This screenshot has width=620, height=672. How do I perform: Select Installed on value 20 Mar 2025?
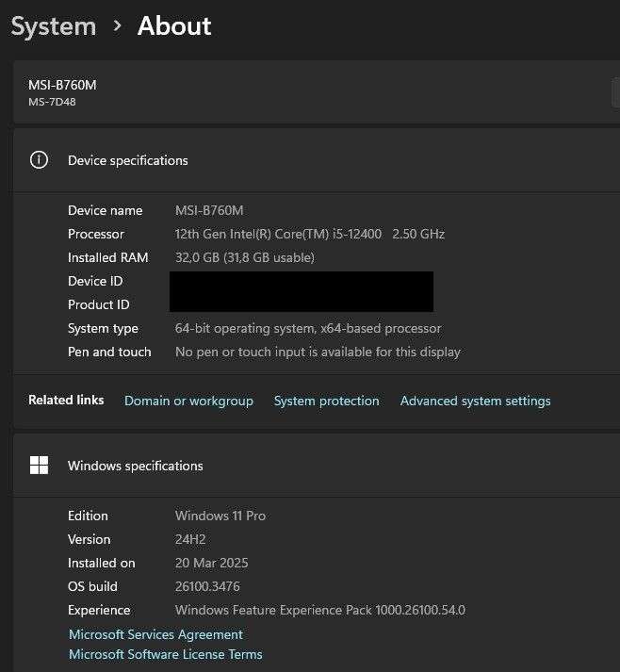(x=212, y=563)
